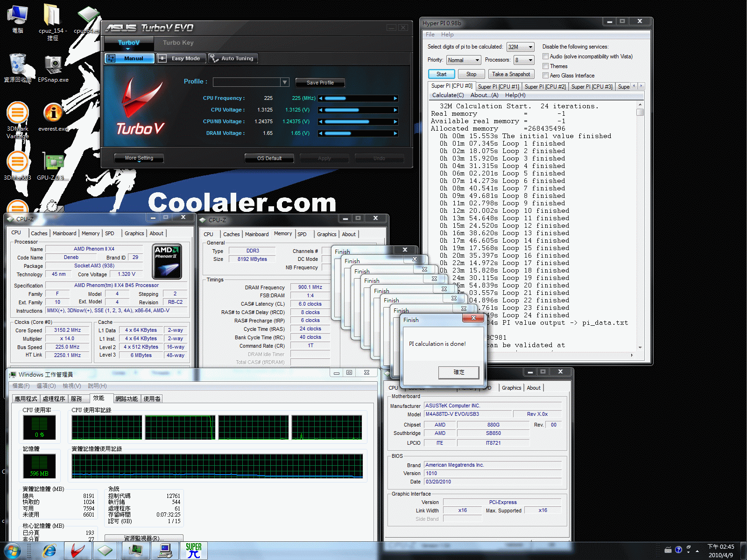Select Super PI [CPU #1] tab
The image size is (747, 560).
[x=498, y=87]
